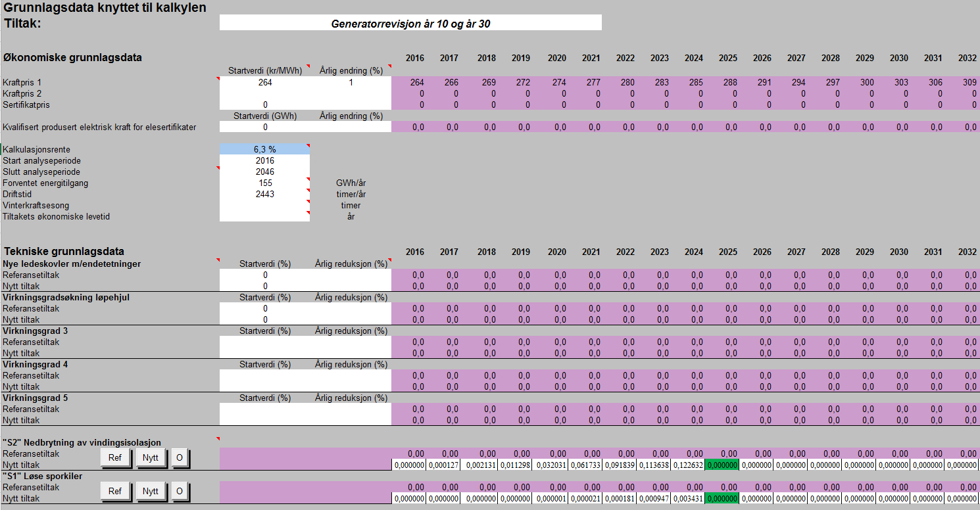Select Forventet energitilgang value 155
980x510 pixels.
[x=265, y=183]
